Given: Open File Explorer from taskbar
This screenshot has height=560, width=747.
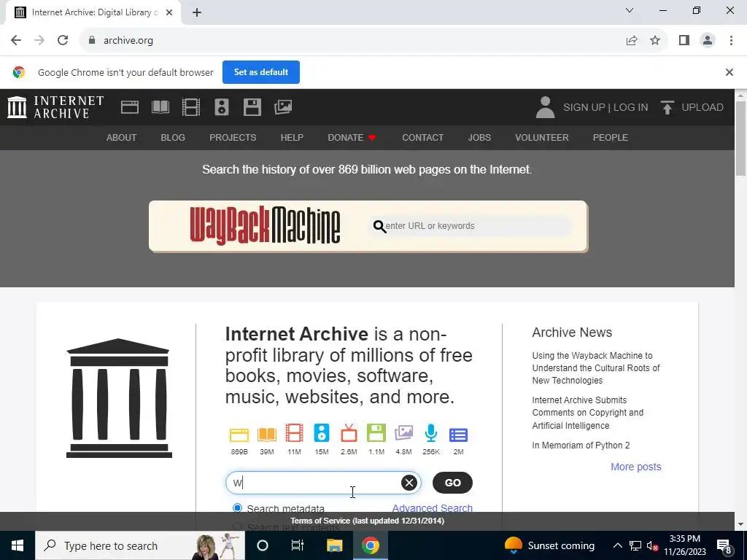Looking at the screenshot, I should point(334,545).
